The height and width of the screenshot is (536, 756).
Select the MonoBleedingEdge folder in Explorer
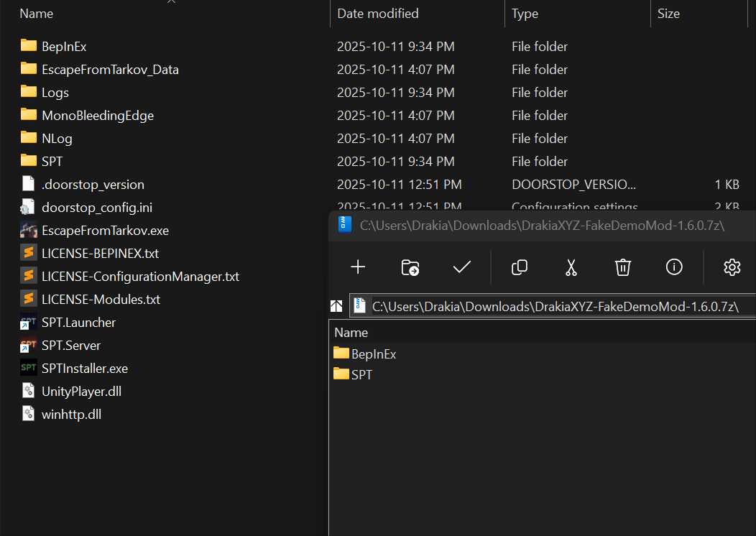[x=87, y=115]
